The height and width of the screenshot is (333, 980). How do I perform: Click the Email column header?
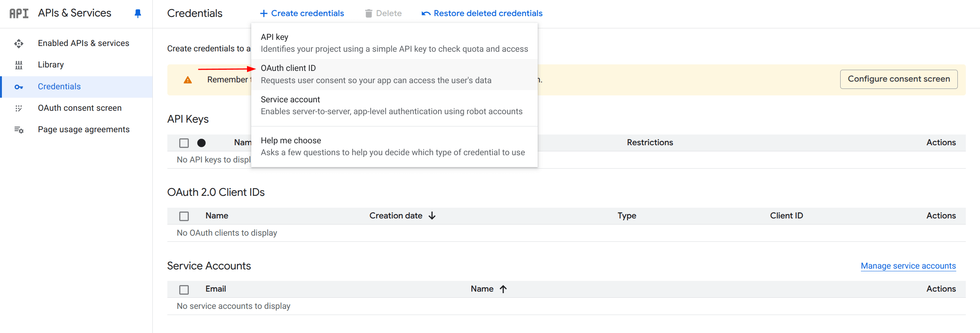click(x=216, y=289)
